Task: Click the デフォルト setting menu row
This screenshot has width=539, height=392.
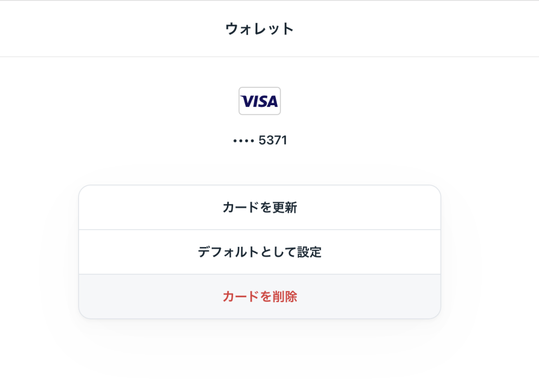Action: (259, 252)
